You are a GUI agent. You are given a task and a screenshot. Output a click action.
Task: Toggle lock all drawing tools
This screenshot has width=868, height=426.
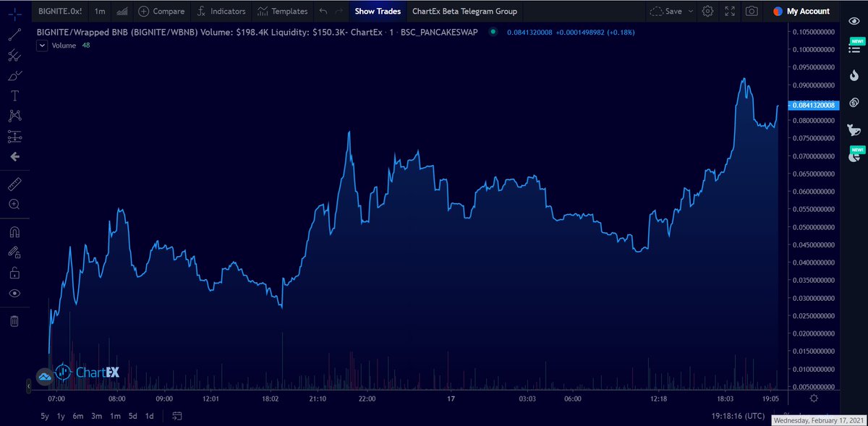click(14, 273)
